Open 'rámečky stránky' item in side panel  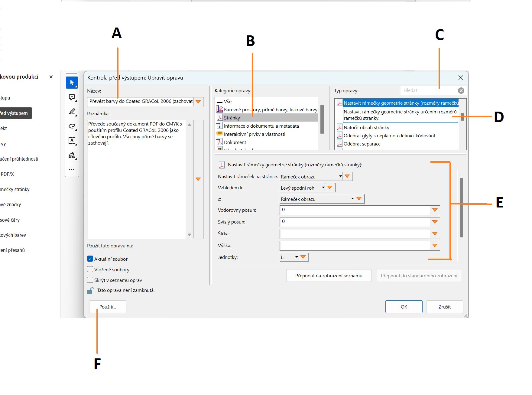(x=15, y=190)
